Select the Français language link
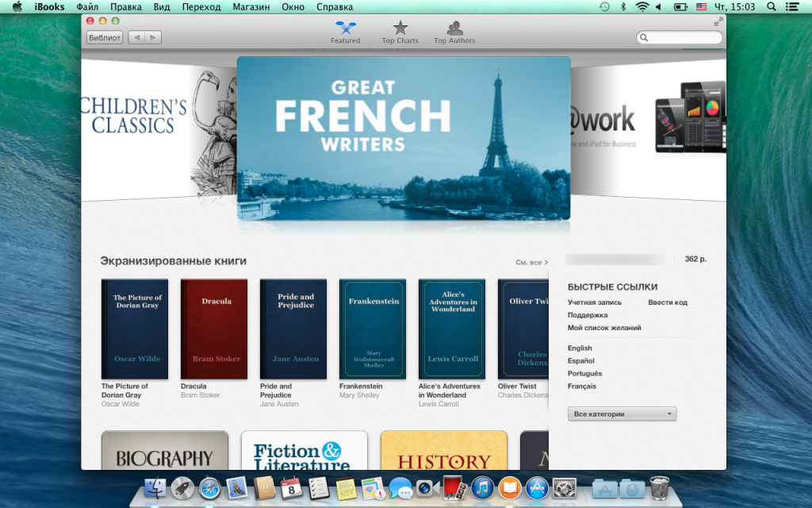The height and width of the screenshot is (508, 812). point(581,387)
